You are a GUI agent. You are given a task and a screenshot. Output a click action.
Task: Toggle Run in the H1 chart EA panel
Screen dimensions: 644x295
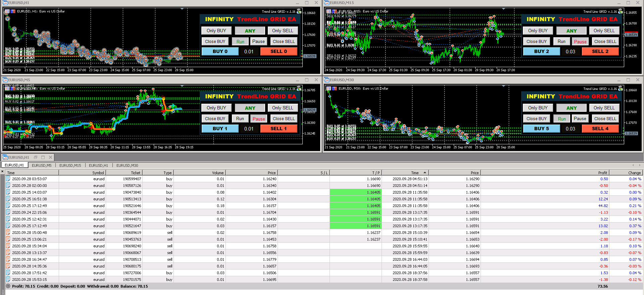(x=240, y=41)
